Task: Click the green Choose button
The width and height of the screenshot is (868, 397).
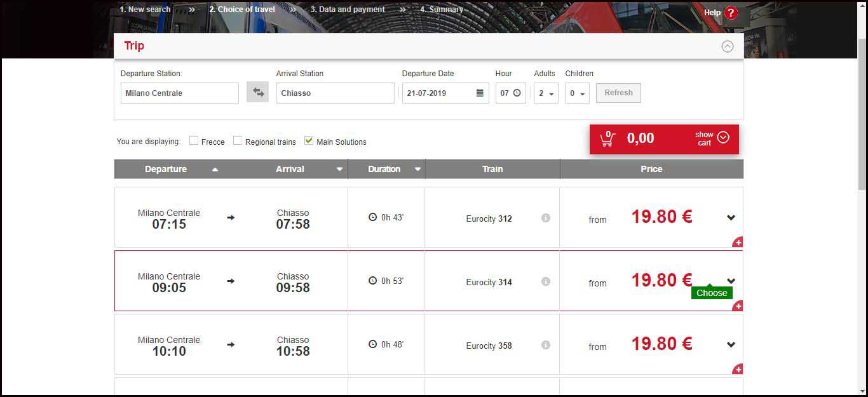Action: pyautogui.click(x=712, y=293)
